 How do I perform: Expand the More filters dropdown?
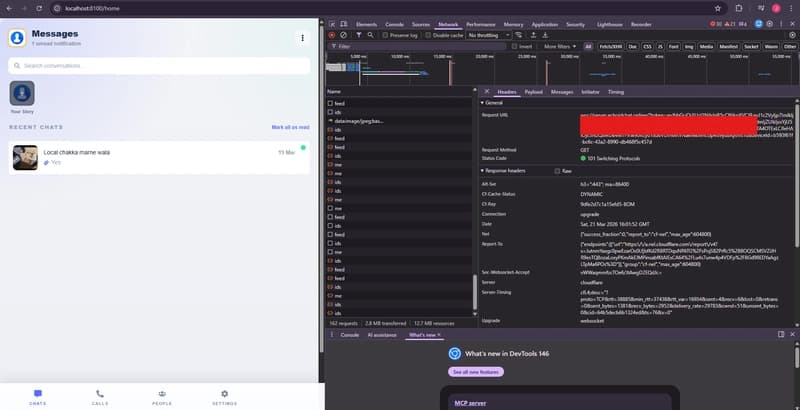(x=558, y=46)
